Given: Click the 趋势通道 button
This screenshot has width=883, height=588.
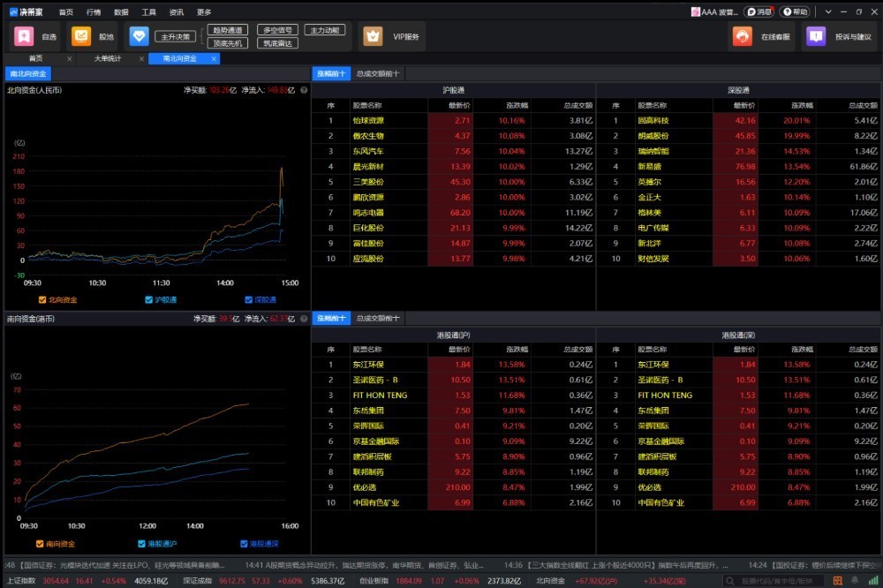Looking at the screenshot, I should 229,30.
